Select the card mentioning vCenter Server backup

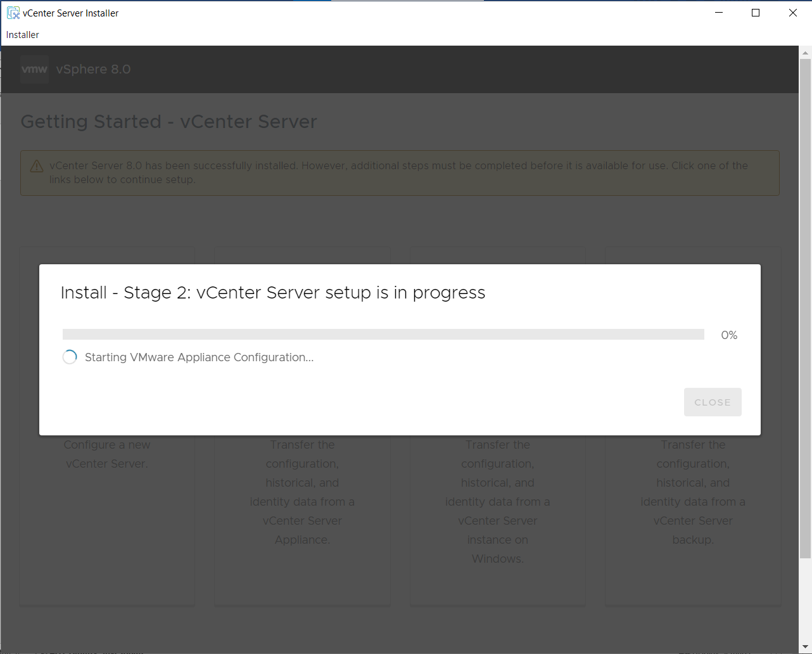point(693,507)
